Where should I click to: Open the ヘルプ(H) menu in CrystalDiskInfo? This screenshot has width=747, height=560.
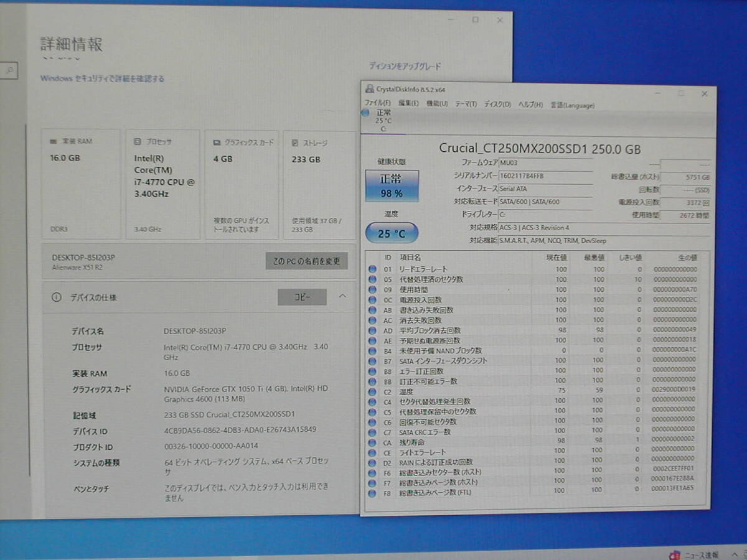(530, 105)
